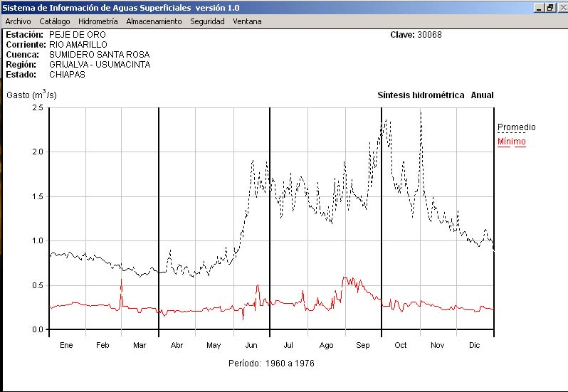
Task: Minimize the application window
Action: [x=539, y=7]
